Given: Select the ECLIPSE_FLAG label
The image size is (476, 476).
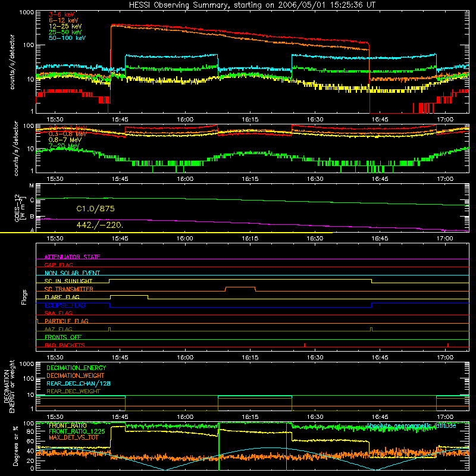Looking at the screenshot, I should point(65,305).
